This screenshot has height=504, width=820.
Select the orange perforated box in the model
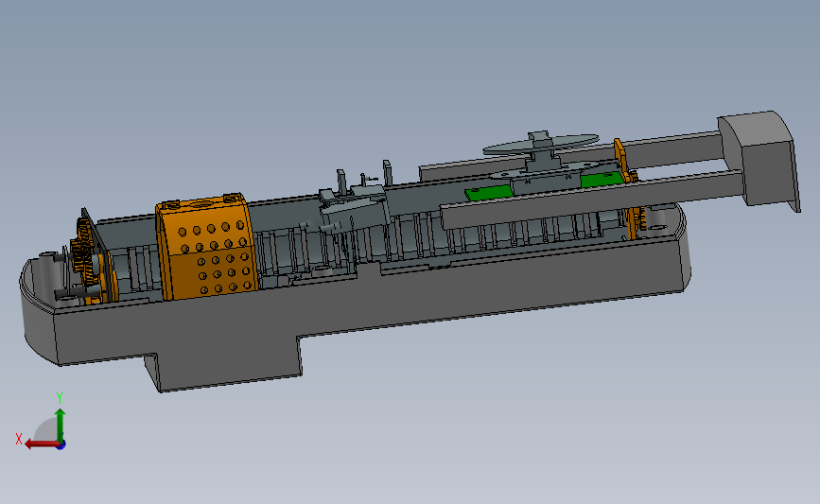pyautogui.click(x=206, y=247)
